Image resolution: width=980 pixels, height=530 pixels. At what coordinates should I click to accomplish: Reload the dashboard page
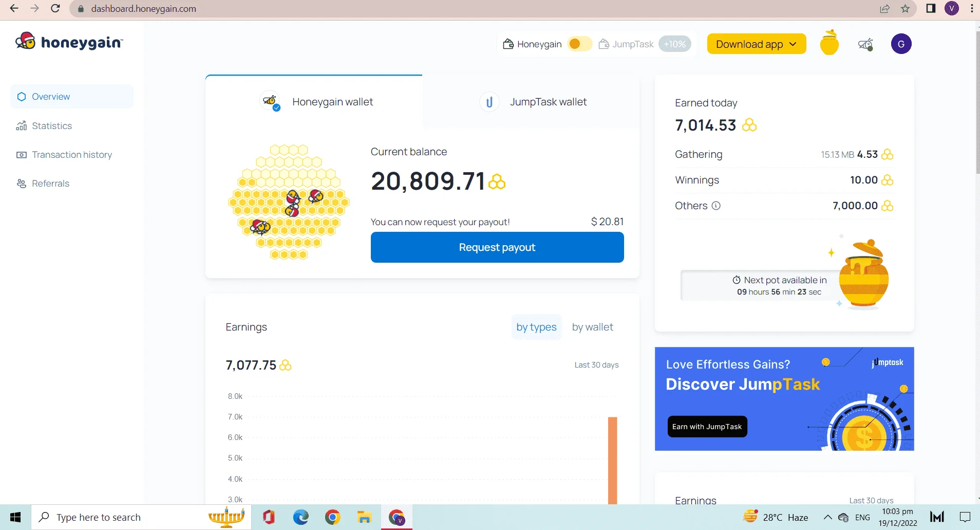[55, 9]
